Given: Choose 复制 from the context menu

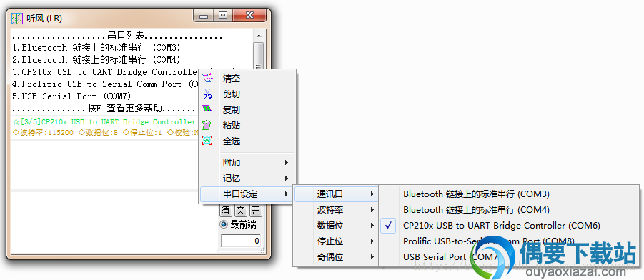Looking at the screenshot, I should tap(247, 109).
